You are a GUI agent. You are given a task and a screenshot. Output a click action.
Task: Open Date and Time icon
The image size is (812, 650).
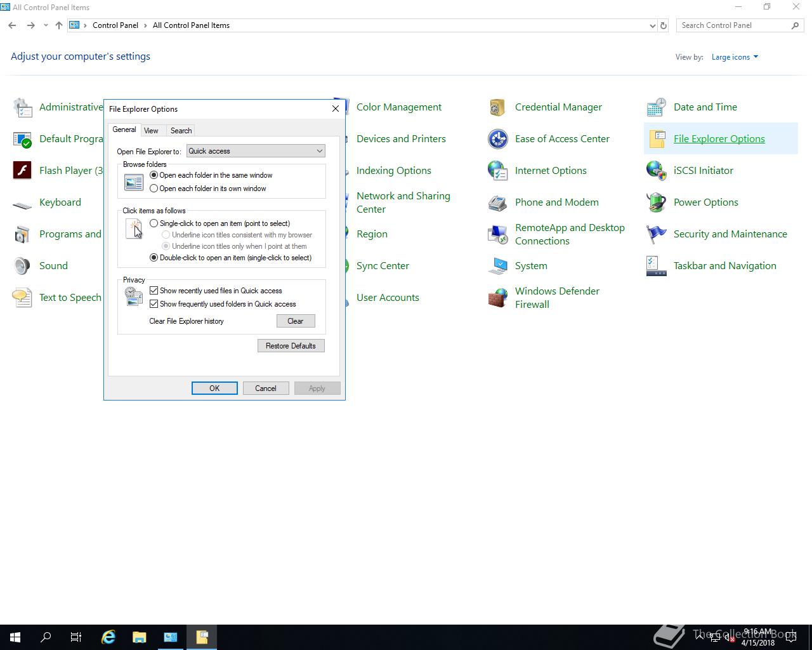[657, 107]
